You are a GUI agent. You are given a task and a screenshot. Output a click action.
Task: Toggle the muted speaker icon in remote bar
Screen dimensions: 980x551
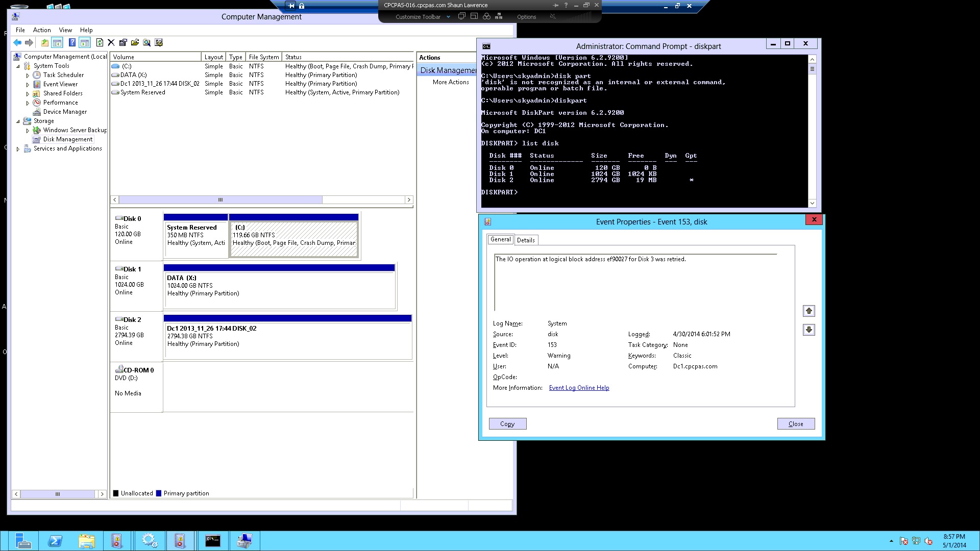(553, 17)
